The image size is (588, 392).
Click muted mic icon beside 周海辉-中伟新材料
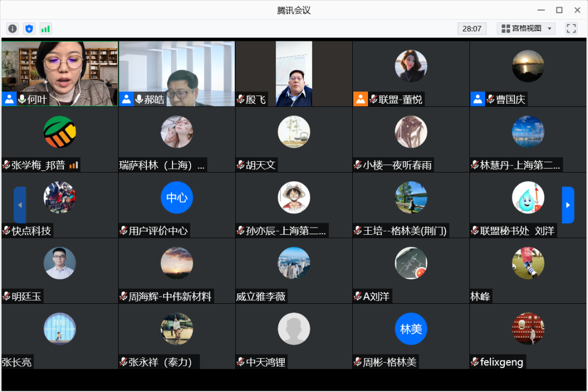coord(124,296)
